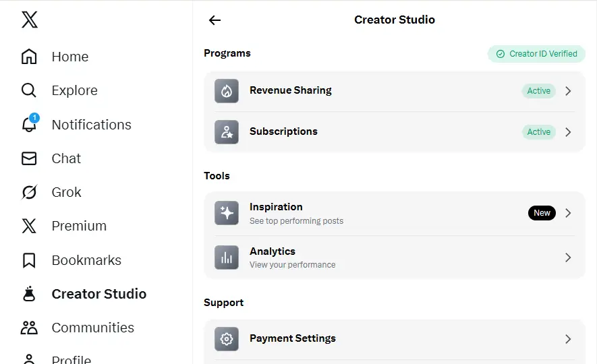Image resolution: width=597 pixels, height=364 pixels.
Task: Click the blue notification count badge
Action: (34, 118)
